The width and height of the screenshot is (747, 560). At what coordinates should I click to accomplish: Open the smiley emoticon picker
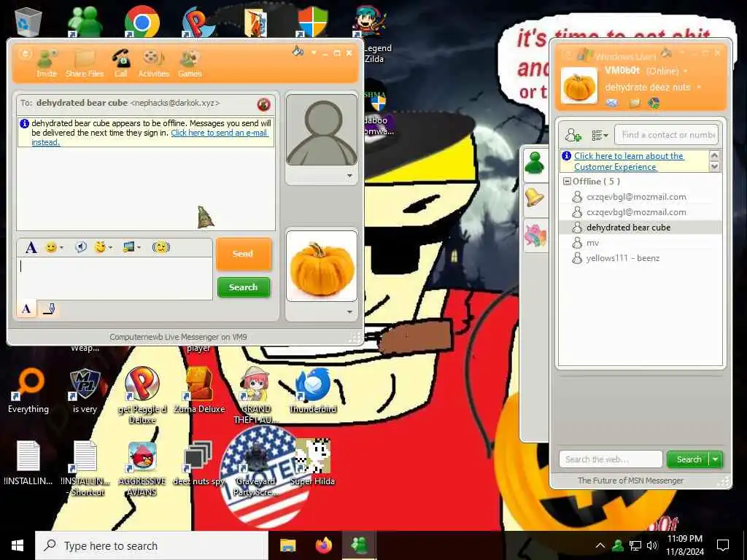[53, 247]
